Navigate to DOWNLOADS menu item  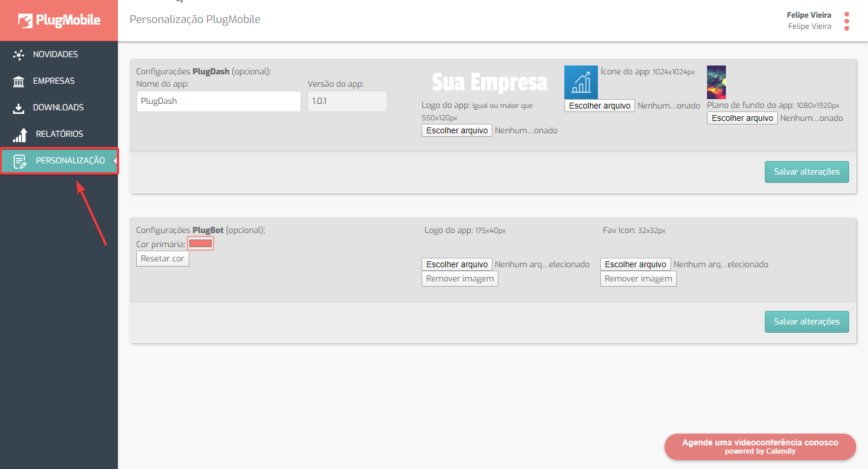[59, 107]
